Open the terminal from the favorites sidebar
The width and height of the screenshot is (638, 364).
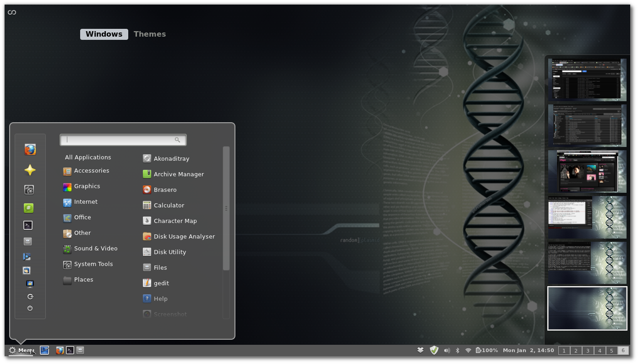(x=27, y=225)
